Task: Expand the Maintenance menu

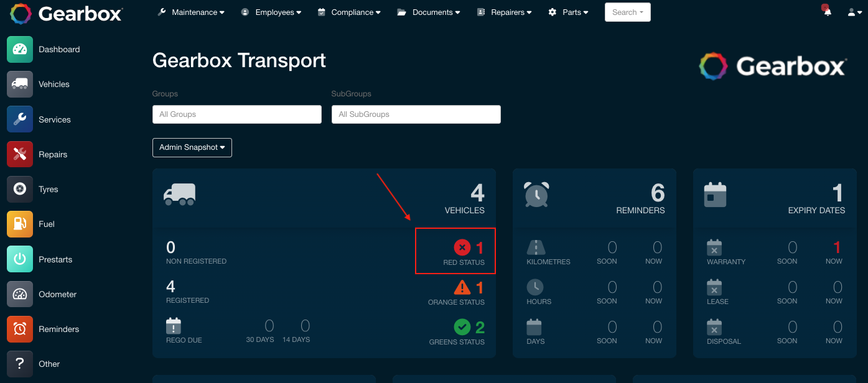Action: (191, 12)
